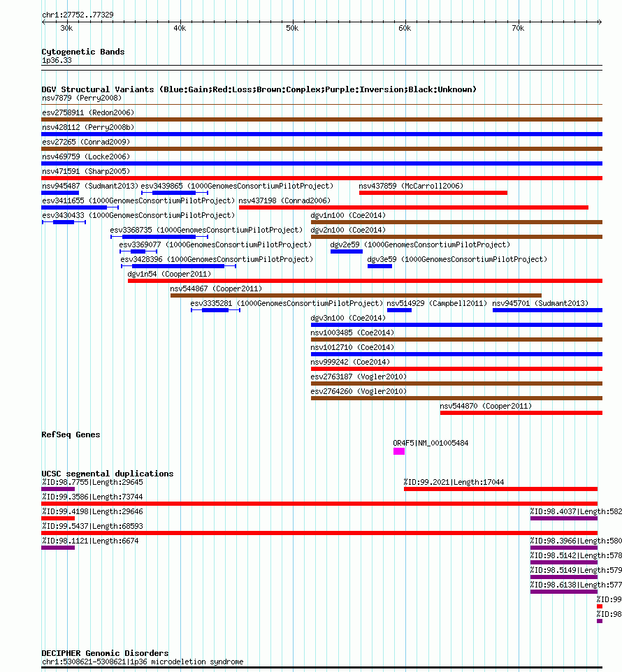This screenshot has width=622, height=672.
Task: Select dgv2e59 variant label
Action: pyautogui.click(x=420, y=244)
